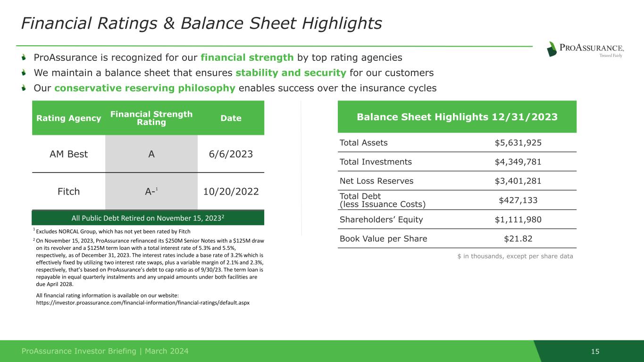Open the investor.proassurance.com financial ratings URL

tap(143, 303)
